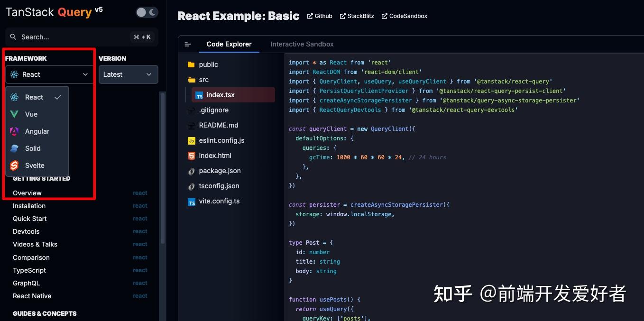The width and height of the screenshot is (644, 321).
Task: Switch to the Code Explorer tab
Action: 229,44
